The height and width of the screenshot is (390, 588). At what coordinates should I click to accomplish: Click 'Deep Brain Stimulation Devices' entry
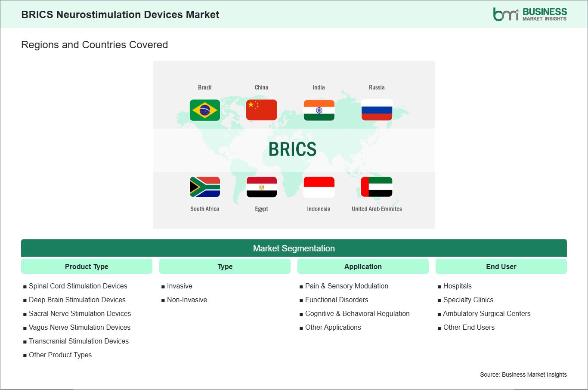pyautogui.click(x=77, y=300)
